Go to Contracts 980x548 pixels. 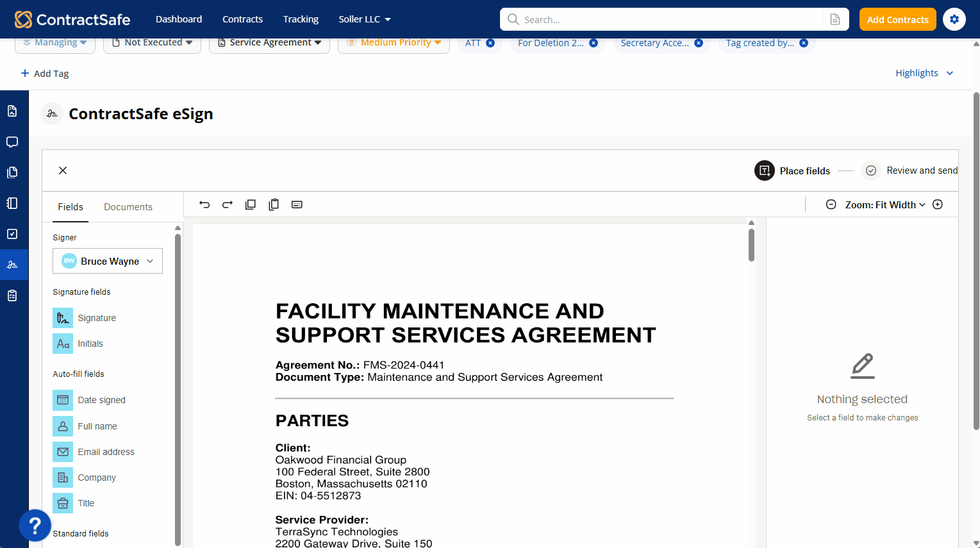[242, 19]
